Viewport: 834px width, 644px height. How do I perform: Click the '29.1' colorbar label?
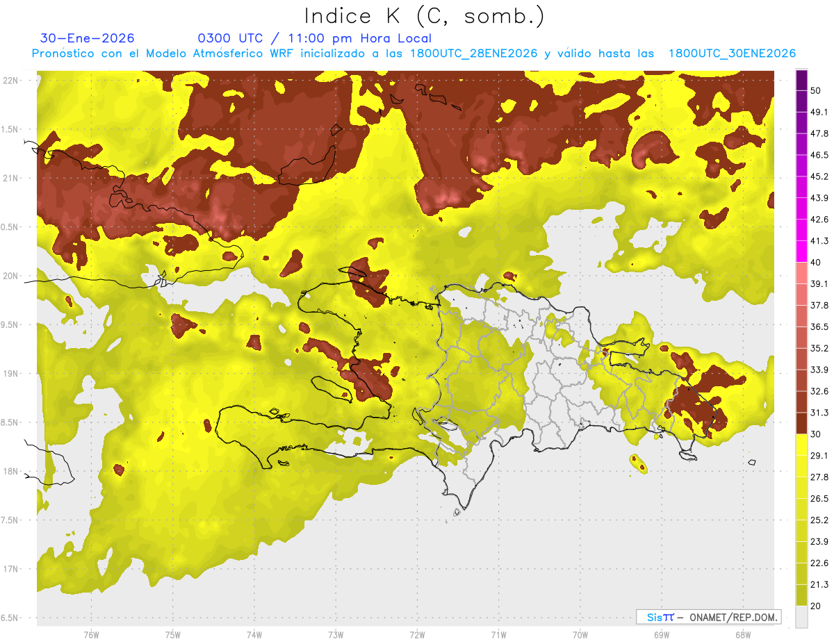[x=819, y=456]
